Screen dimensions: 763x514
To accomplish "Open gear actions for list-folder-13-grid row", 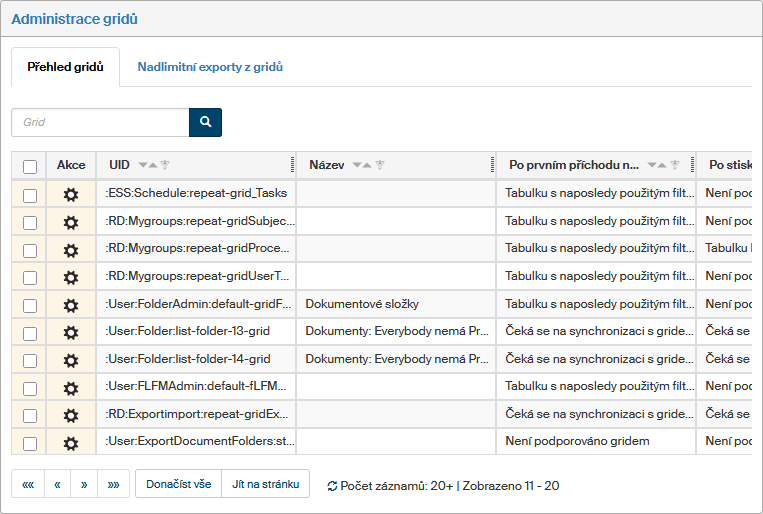I will click(x=71, y=333).
